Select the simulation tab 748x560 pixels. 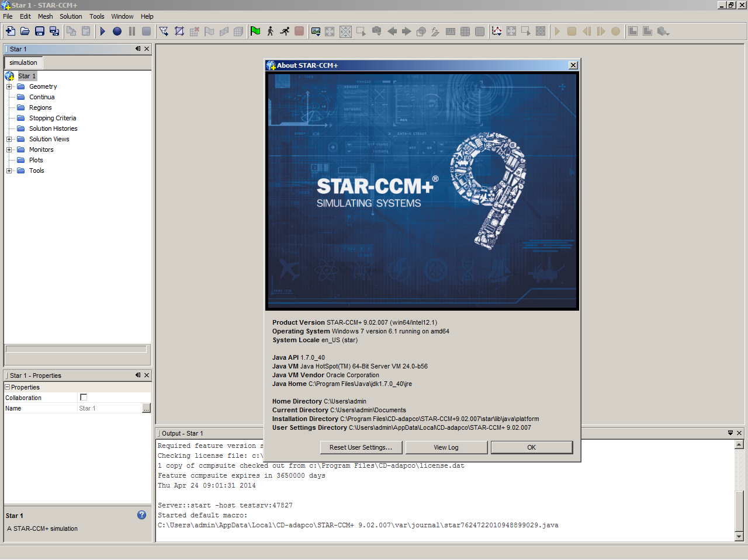[x=23, y=62]
